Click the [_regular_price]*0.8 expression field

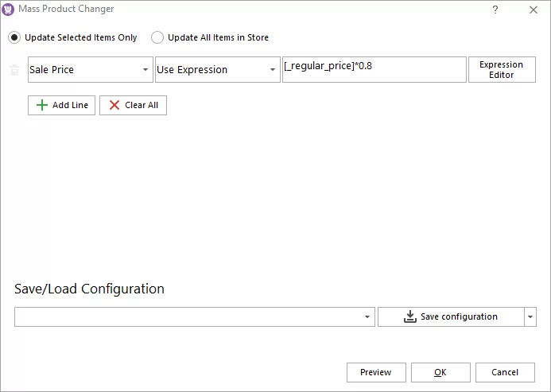coord(374,70)
